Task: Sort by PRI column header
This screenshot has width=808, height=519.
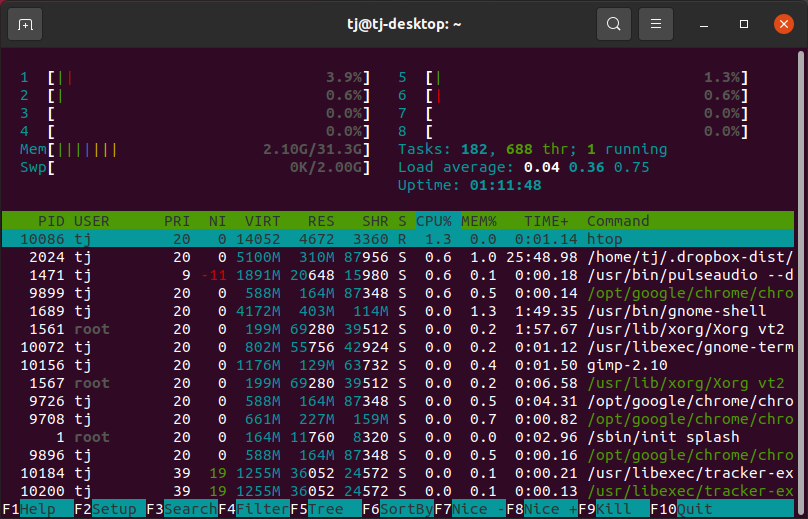Action: [x=177, y=221]
